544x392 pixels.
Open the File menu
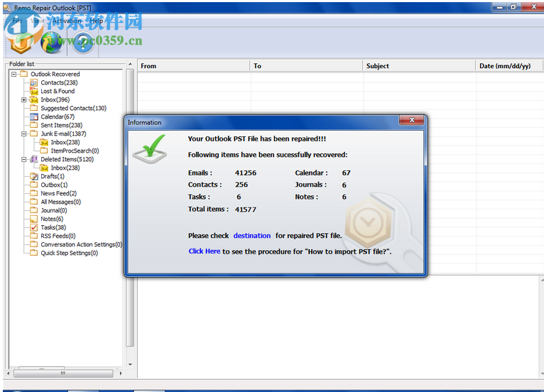pos(17,21)
